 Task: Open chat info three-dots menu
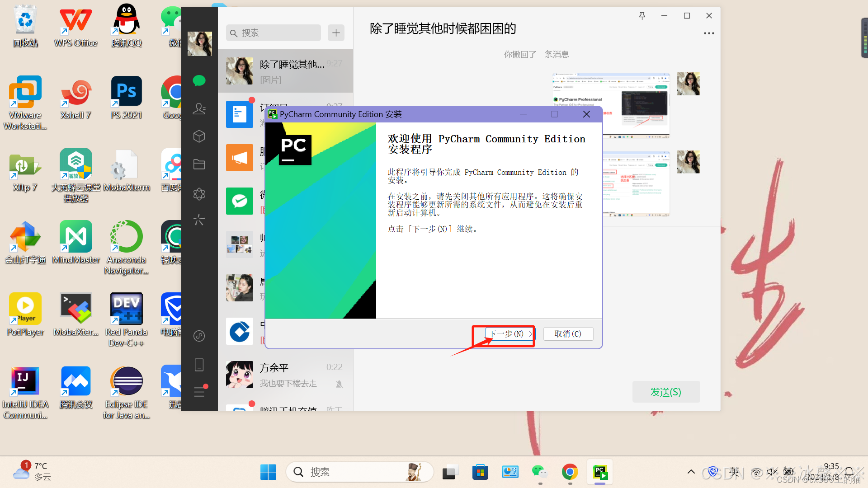tap(708, 33)
